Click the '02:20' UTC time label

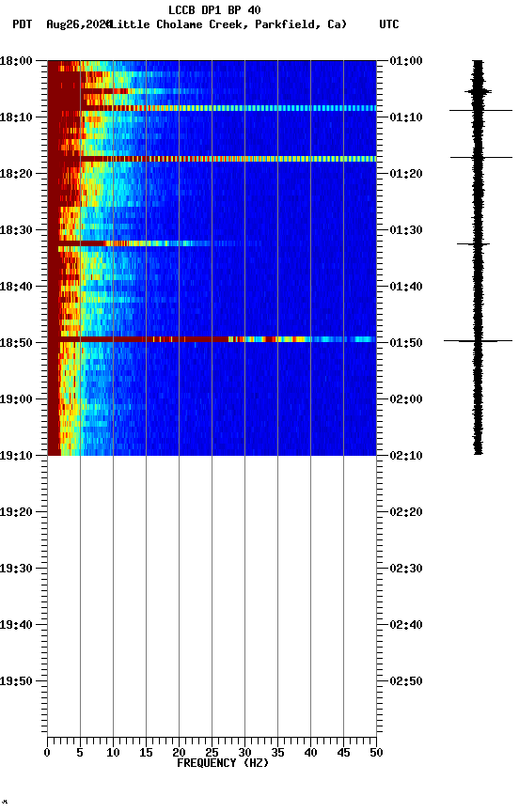(x=406, y=512)
